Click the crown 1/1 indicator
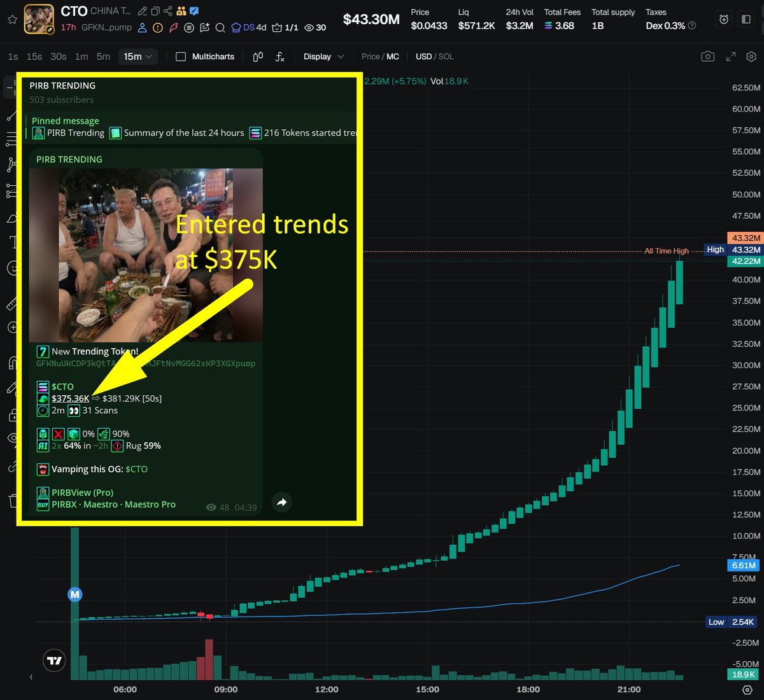This screenshot has width=764, height=700. pos(285,27)
